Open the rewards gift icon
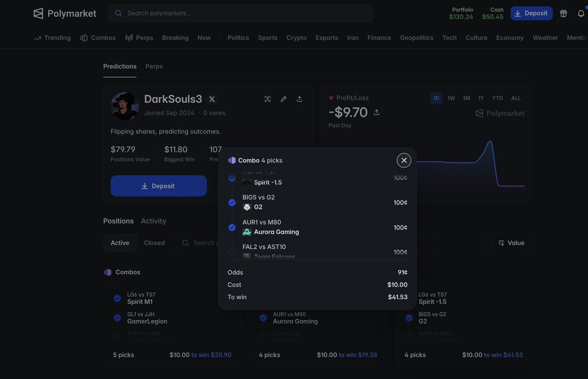Screen dimensions: 588x379 [563, 13]
